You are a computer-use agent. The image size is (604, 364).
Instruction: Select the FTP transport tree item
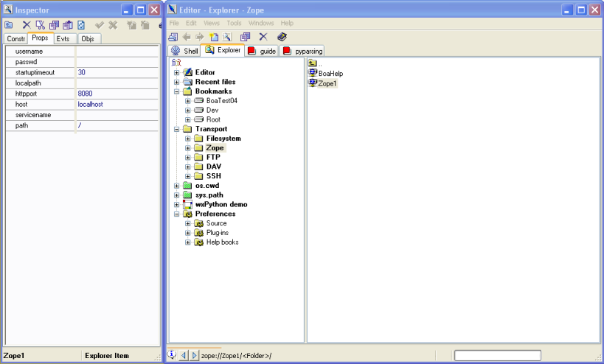tap(213, 157)
